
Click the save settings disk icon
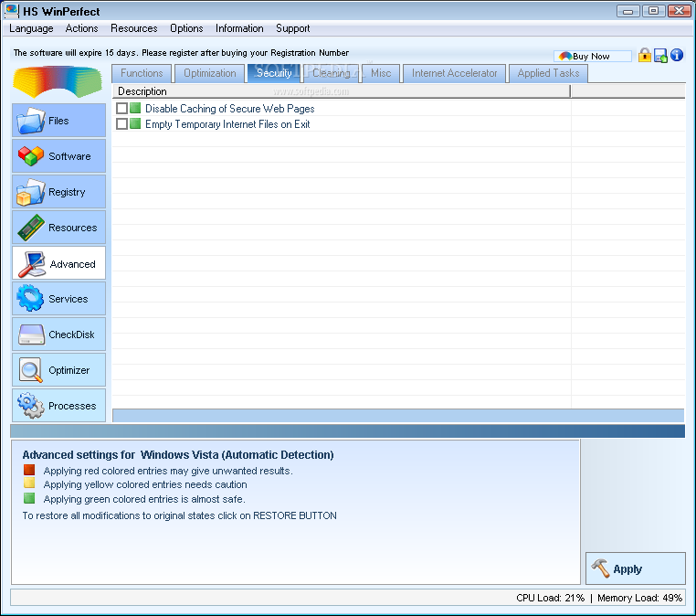pyautogui.click(x=660, y=56)
